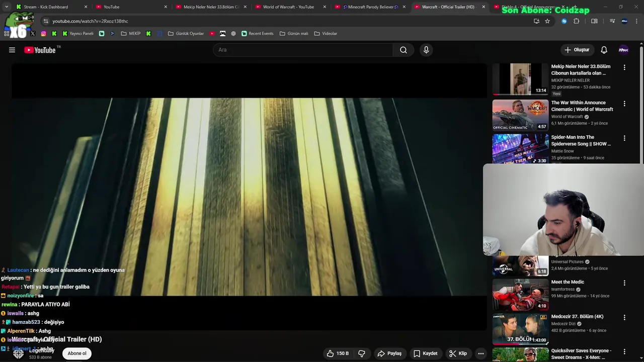Open the Extensions puzzle icon

click(x=577, y=21)
